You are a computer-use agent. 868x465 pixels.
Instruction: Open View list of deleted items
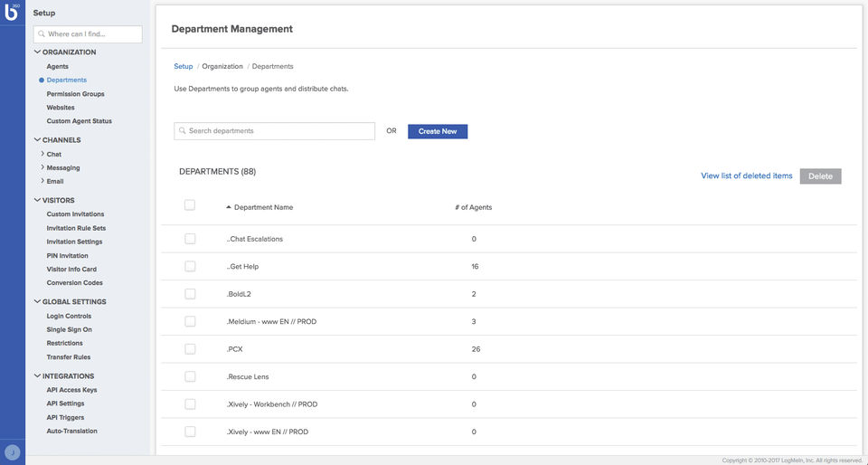pyautogui.click(x=746, y=176)
